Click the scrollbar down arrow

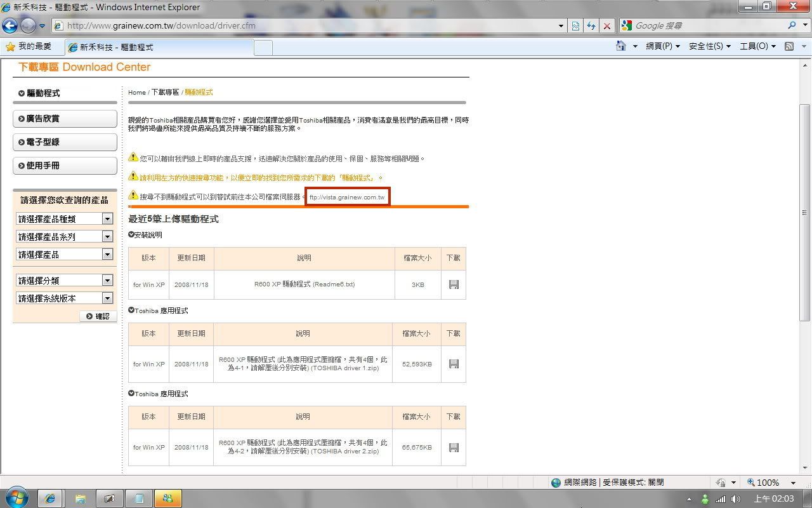pos(804,469)
